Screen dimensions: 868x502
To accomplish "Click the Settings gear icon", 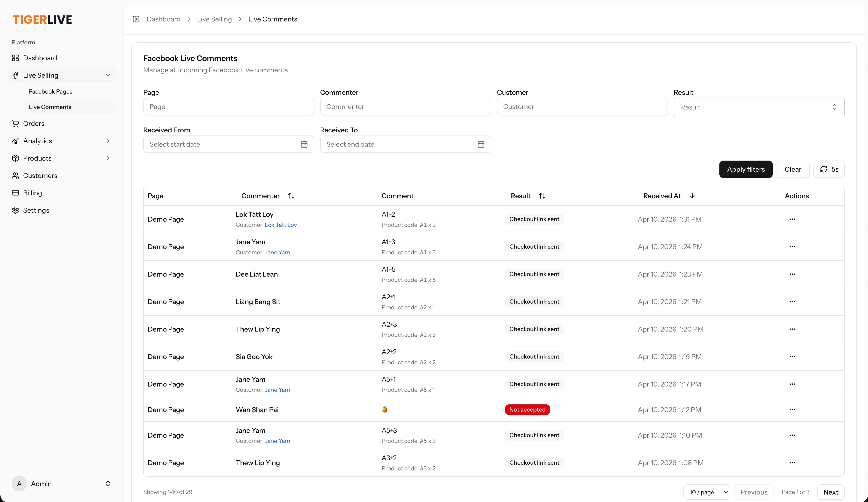I will 15,210.
